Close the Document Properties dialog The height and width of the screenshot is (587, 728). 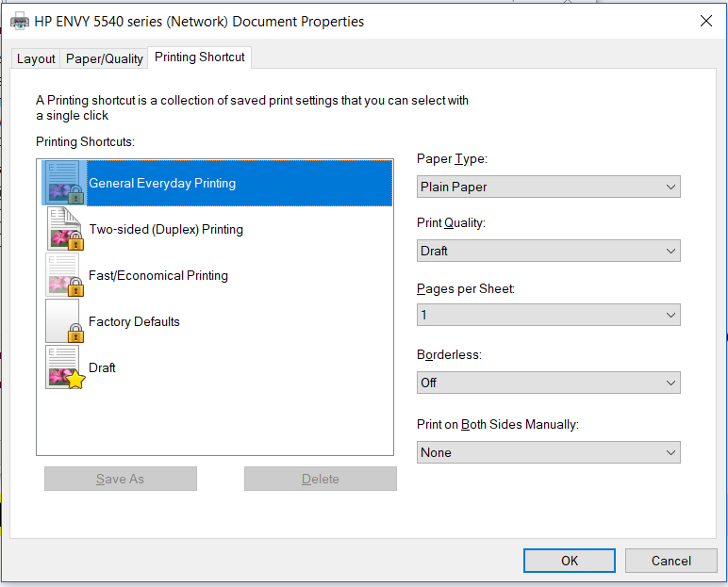pos(706,21)
